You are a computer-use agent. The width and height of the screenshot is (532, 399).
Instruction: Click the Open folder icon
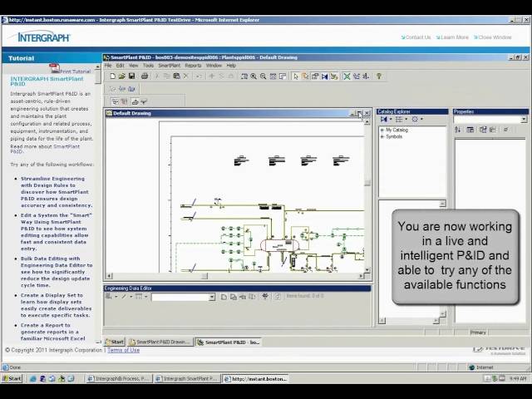tap(122, 76)
